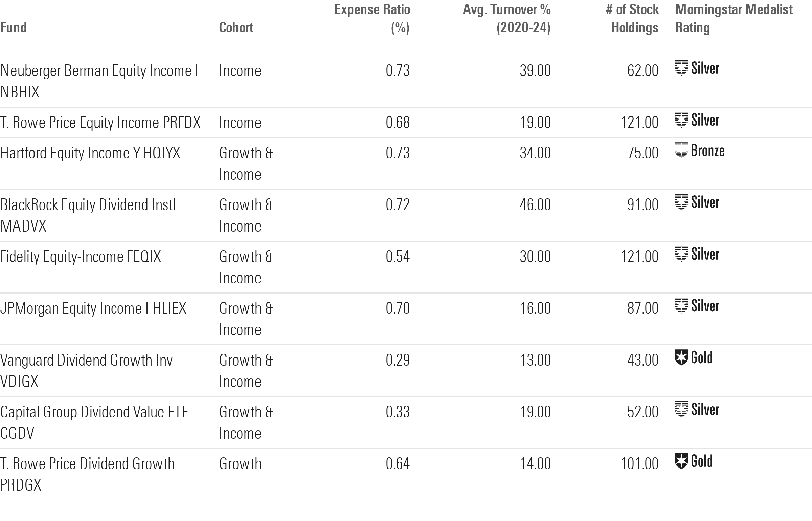This screenshot has height=521, width=812.
Task: Click Morningstar Medalist Rating column header
Action: point(734,19)
